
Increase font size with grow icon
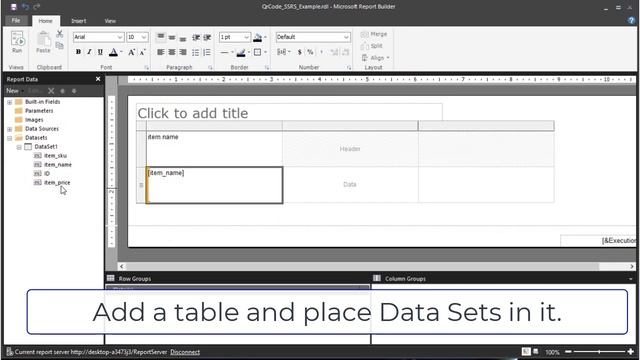(x=131, y=52)
